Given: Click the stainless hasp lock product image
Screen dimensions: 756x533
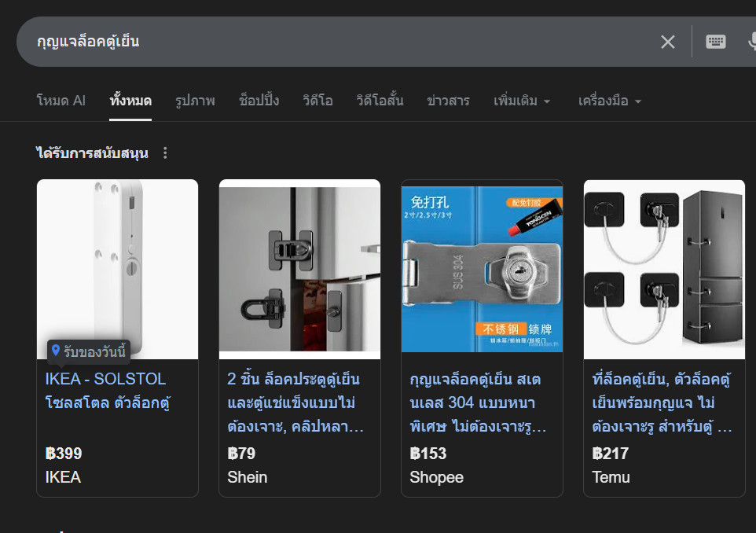Looking at the screenshot, I should point(482,269).
